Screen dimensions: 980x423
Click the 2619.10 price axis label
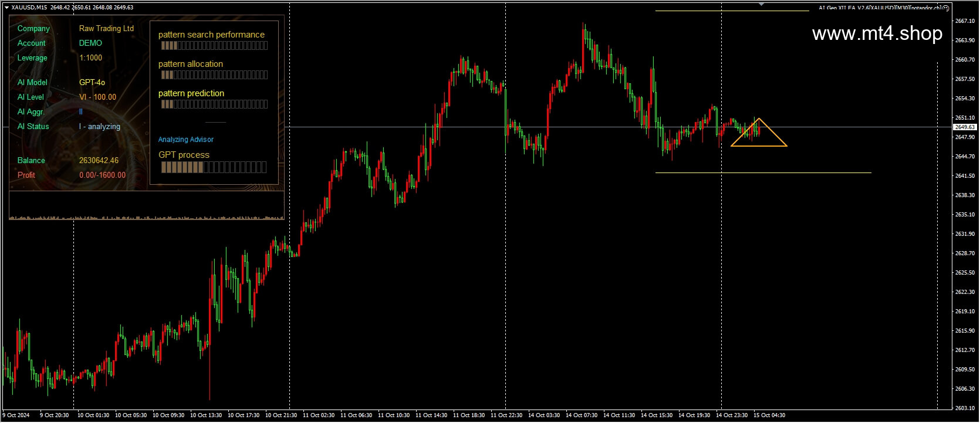point(965,312)
